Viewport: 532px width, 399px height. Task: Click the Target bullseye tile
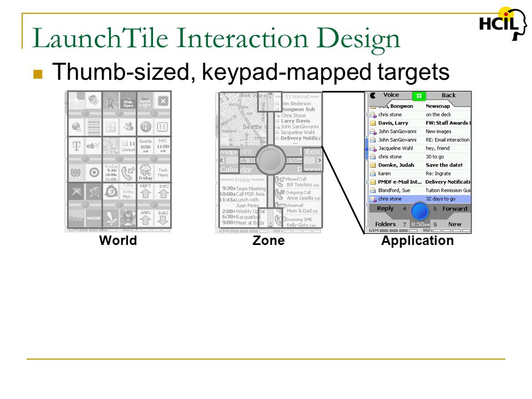[94, 172]
